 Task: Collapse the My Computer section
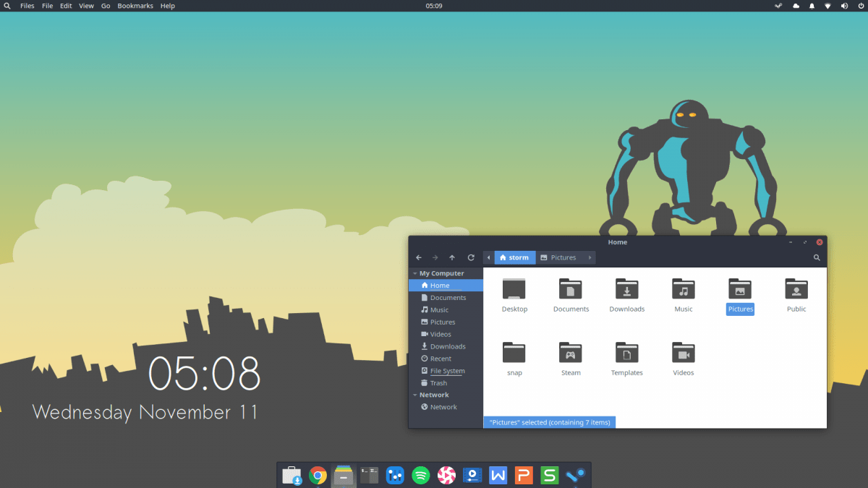coord(414,273)
